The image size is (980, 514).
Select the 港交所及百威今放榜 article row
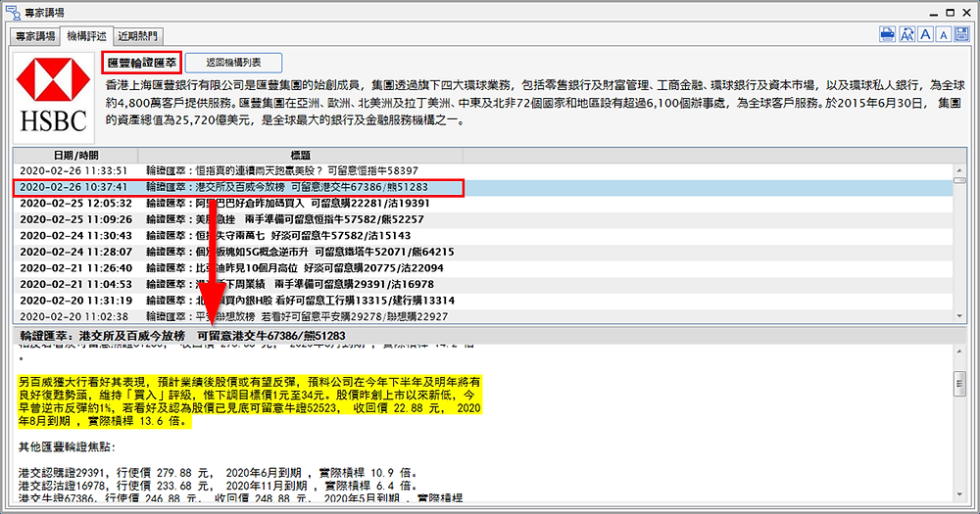[x=483, y=187]
